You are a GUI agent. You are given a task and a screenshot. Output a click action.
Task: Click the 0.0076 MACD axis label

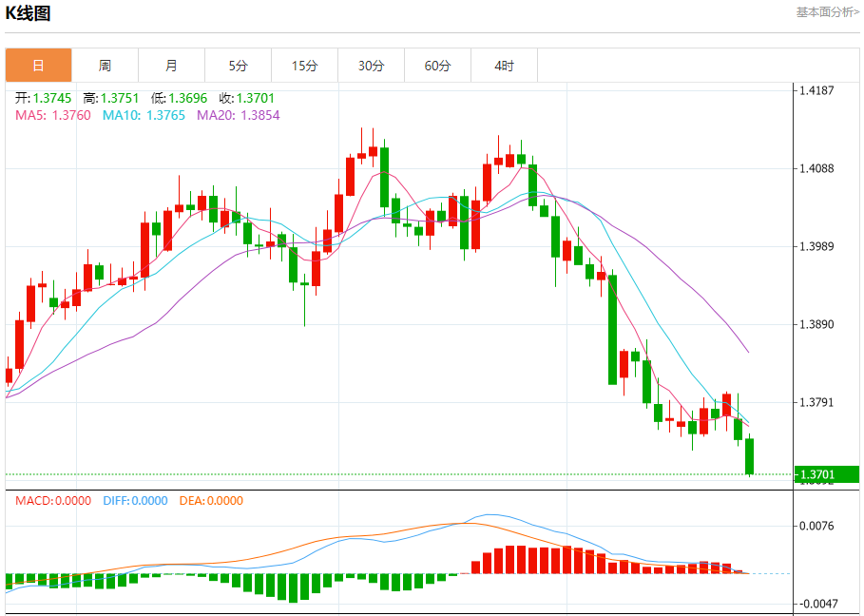coord(816,526)
